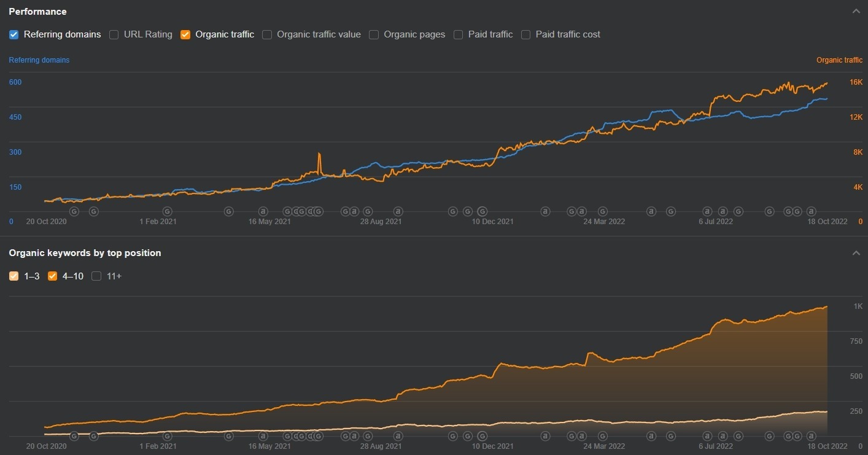The image size is (868, 455).
Task: Click 18 Oct 2022 date in keywords chart
Action: pos(827,446)
